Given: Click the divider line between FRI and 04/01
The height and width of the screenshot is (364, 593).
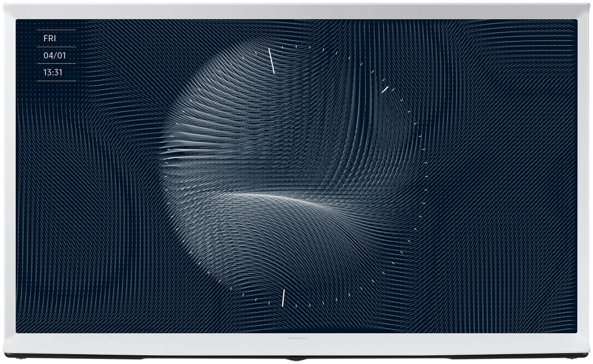Looking at the screenshot, I should tap(56, 47).
